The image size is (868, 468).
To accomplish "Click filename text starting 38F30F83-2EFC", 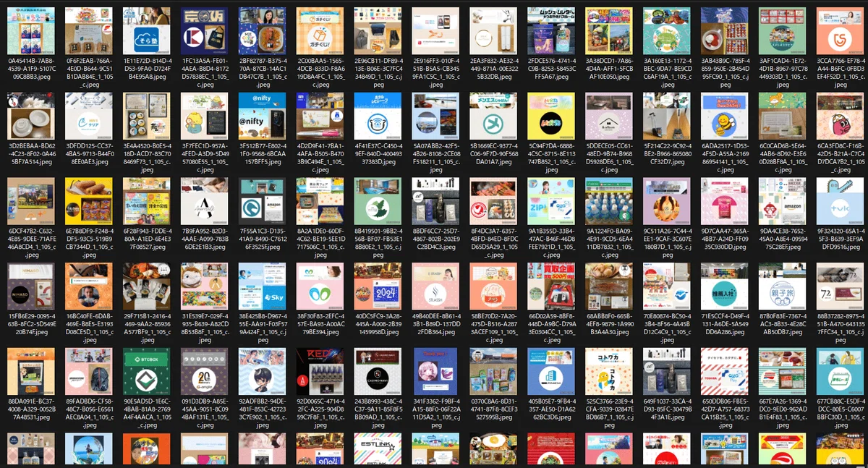I will tap(320, 324).
